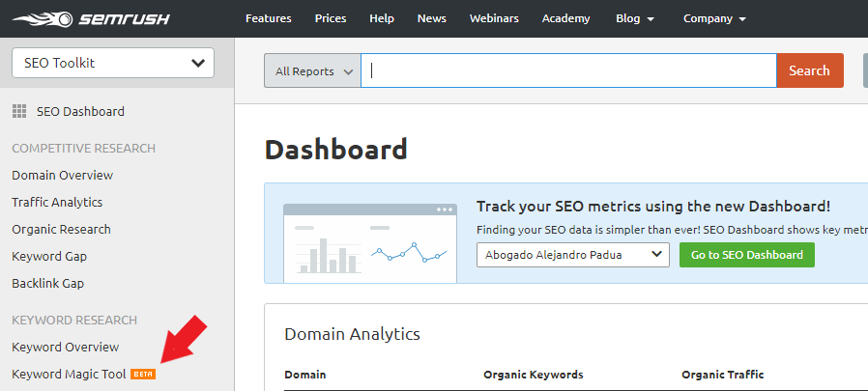Open the Abogado Alejandro Padua project dropdown

pos(573,255)
